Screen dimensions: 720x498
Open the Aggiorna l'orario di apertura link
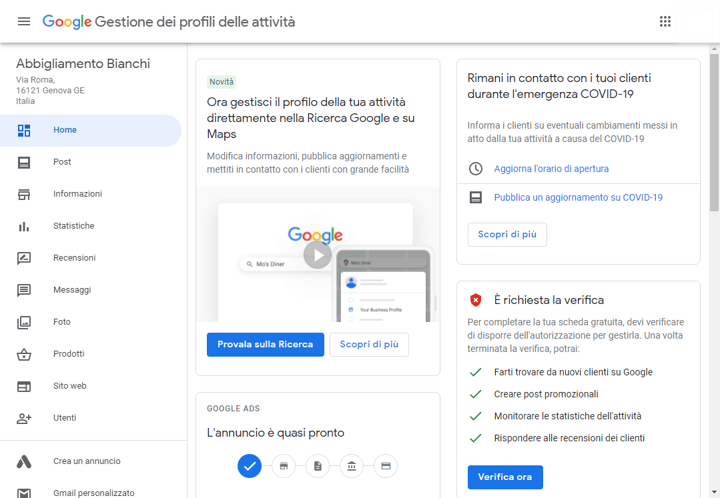click(x=551, y=169)
